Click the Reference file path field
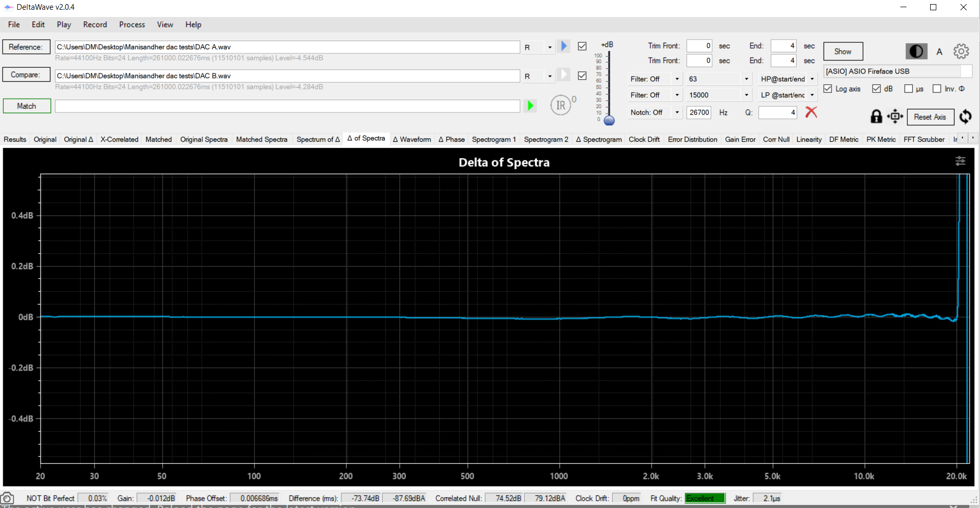Viewport: 980px width, 508px height. tap(287, 47)
